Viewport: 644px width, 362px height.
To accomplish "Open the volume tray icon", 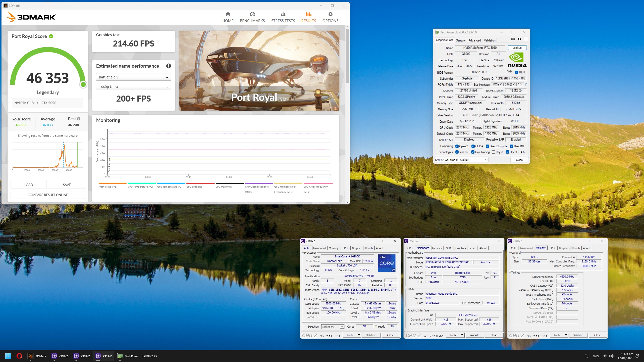I will tap(612, 356).
